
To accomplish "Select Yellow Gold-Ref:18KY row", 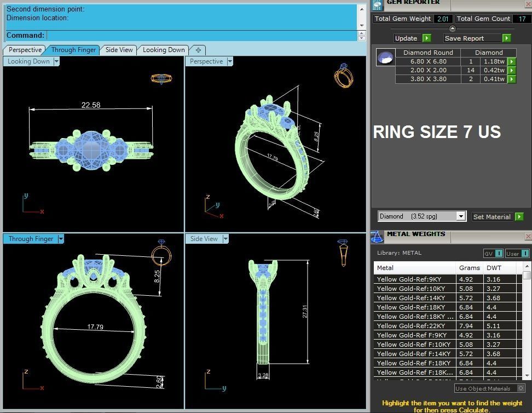I will click(x=447, y=307).
